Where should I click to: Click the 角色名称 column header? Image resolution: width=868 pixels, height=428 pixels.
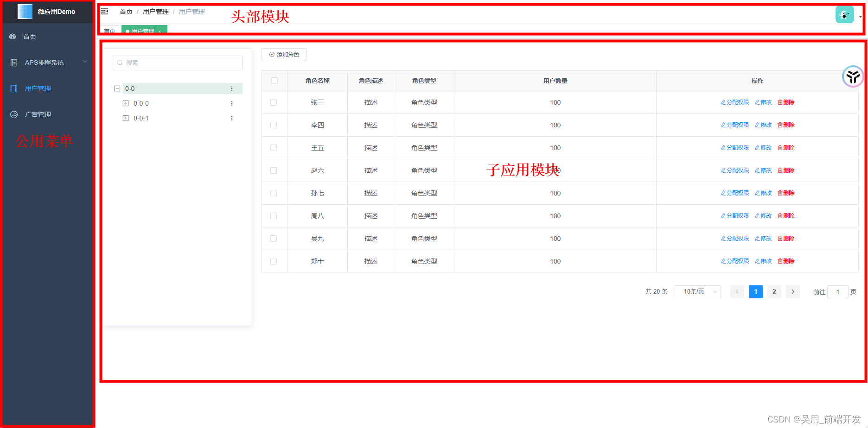318,81
